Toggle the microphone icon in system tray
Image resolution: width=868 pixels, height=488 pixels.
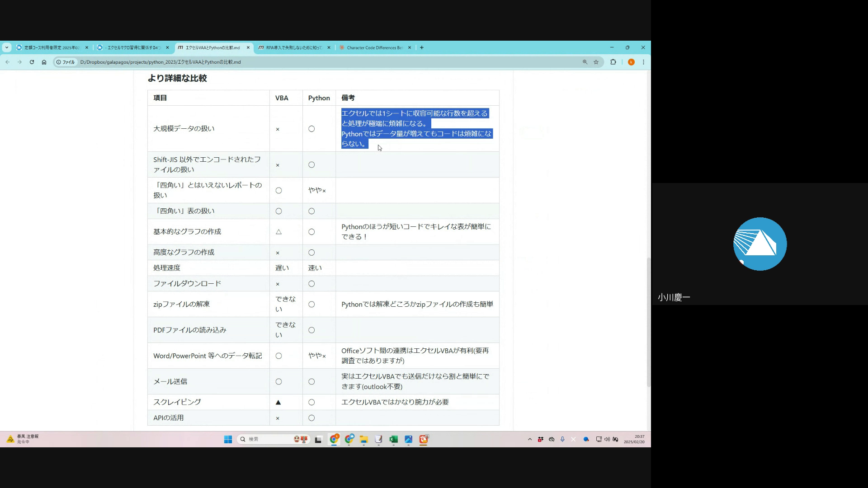[x=562, y=439]
